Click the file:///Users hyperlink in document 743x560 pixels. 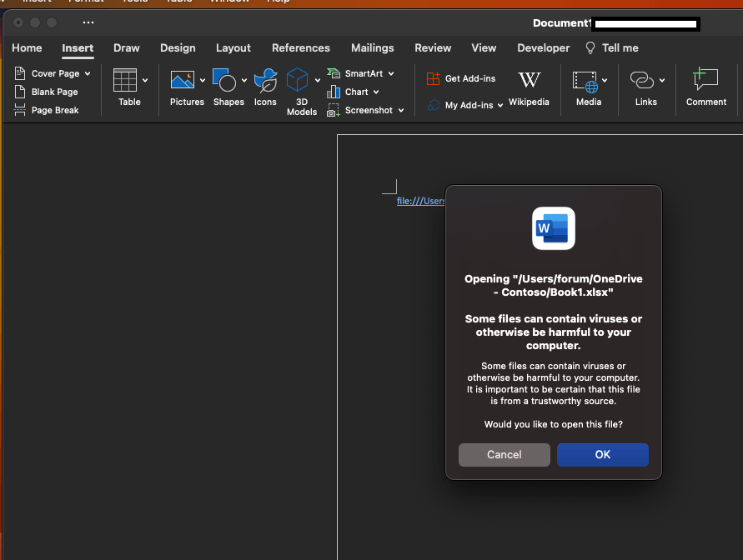pyautogui.click(x=420, y=201)
